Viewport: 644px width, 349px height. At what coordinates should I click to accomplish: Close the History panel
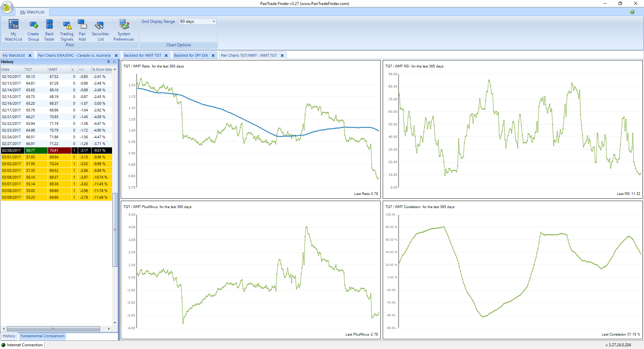(114, 62)
